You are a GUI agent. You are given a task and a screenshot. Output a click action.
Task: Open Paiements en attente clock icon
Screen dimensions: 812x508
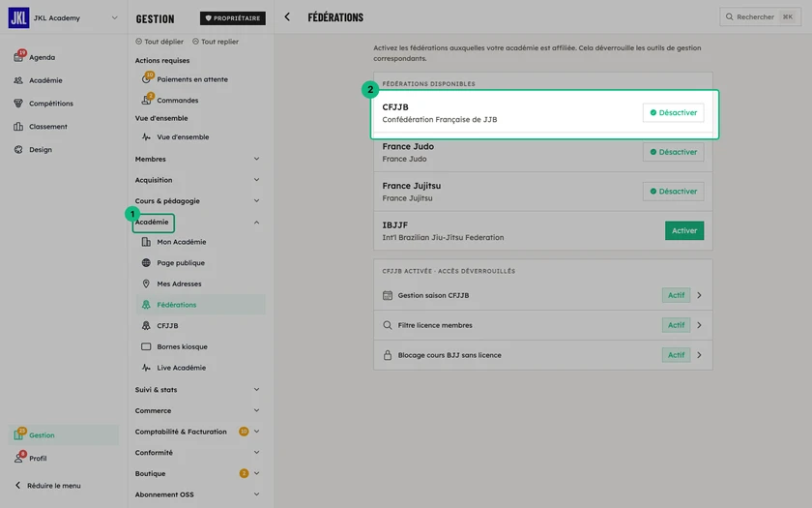pos(146,79)
